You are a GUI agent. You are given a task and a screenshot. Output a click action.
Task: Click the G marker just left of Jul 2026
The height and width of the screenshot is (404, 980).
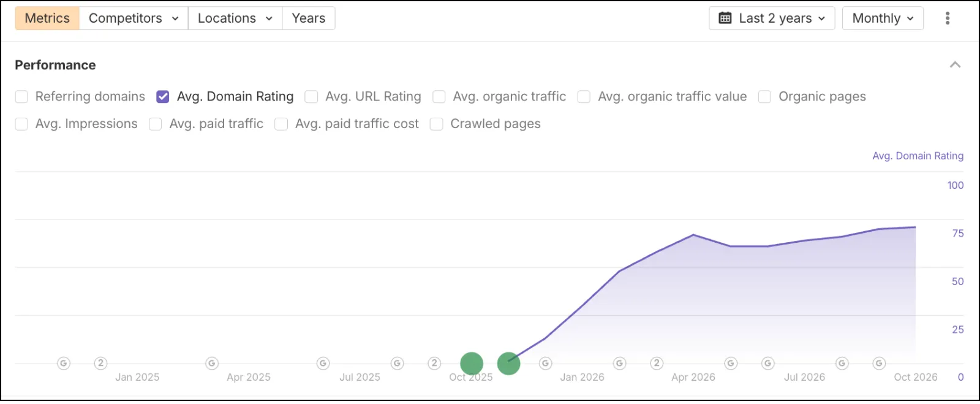768,364
